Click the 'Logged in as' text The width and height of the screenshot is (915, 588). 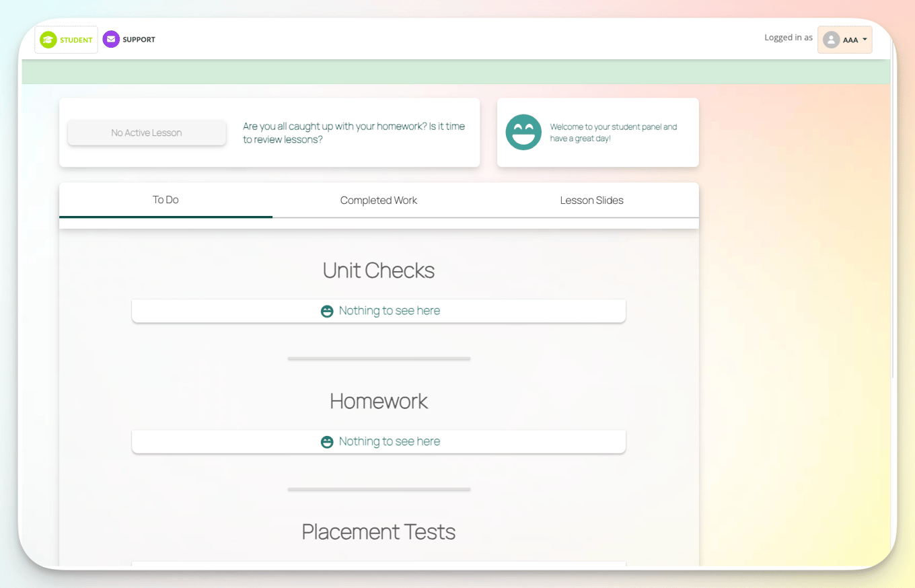789,38
